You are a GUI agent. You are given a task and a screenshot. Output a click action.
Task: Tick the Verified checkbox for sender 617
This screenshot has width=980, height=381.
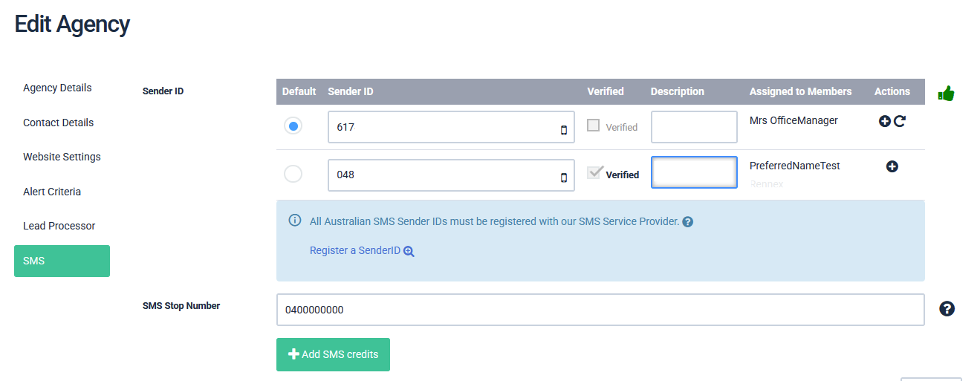(x=594, y=126)
